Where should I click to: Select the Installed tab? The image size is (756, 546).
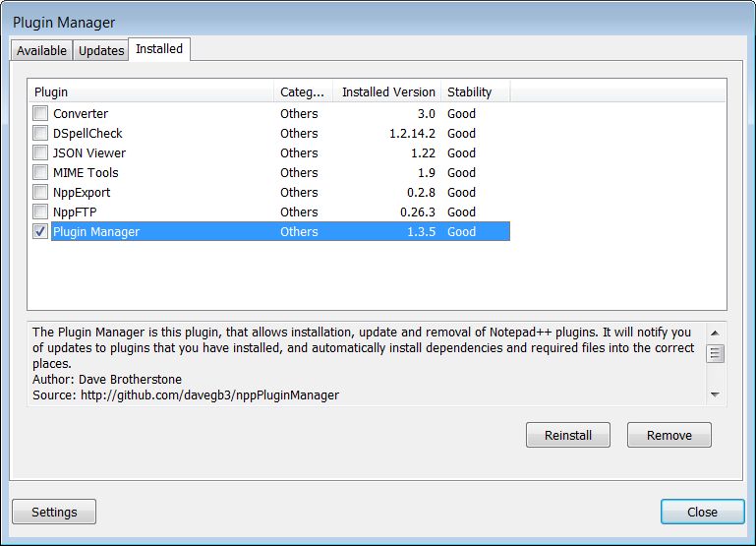click(x=159, y=49)
